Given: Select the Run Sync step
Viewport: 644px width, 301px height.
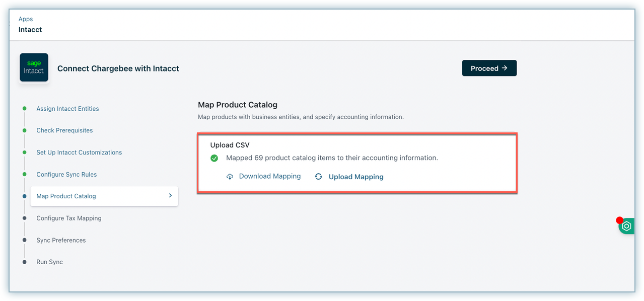Looking at the screenshot, I should [49, 262].
